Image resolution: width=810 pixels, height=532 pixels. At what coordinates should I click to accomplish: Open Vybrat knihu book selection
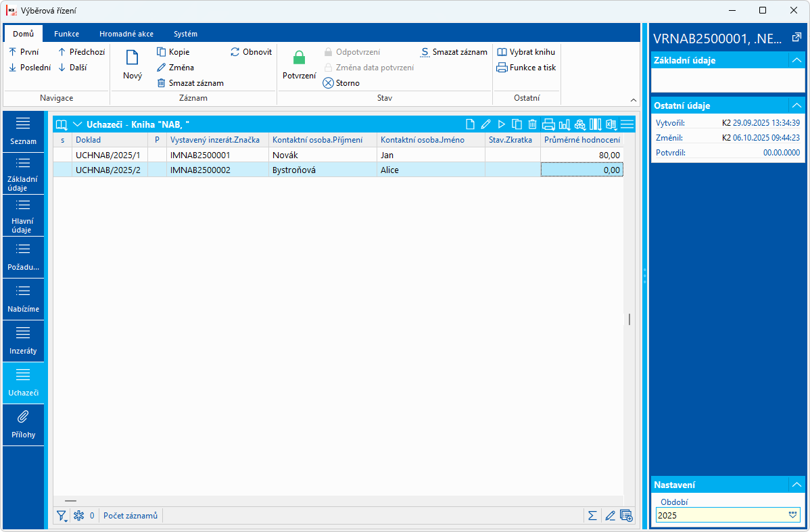526,51
